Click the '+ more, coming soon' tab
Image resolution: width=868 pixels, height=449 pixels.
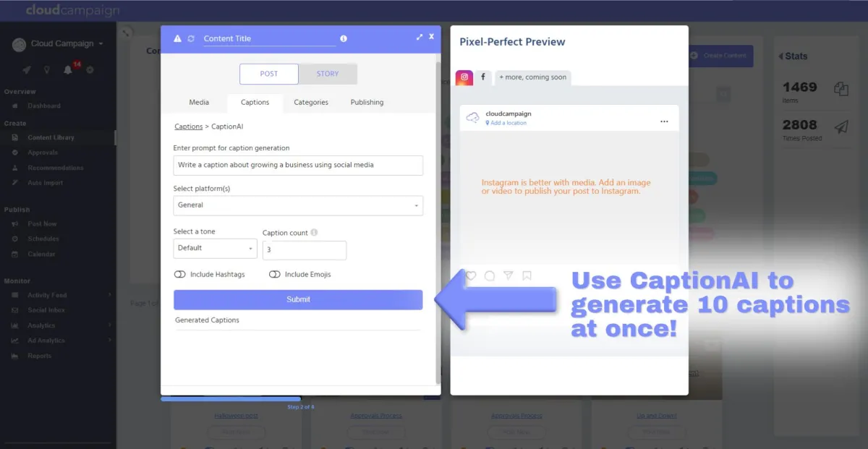[x=533, y=77]
